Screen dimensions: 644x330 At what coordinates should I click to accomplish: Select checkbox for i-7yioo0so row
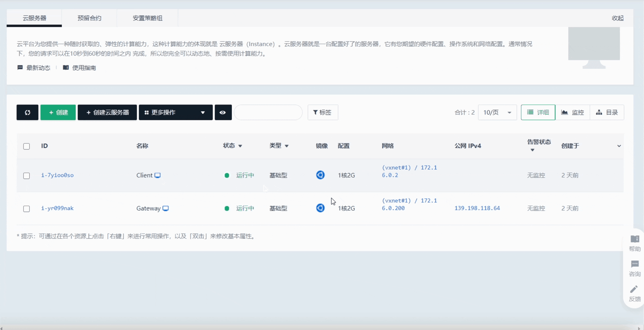click(26, 176)
